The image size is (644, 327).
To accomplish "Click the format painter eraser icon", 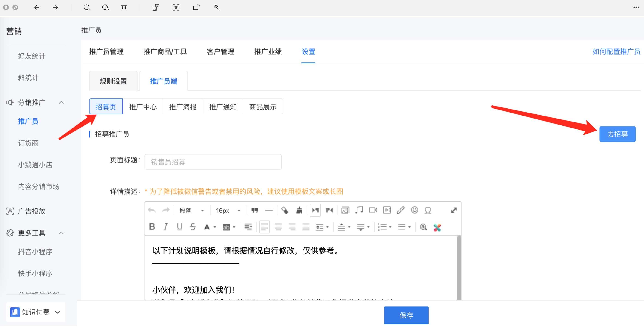I will 285,210.
